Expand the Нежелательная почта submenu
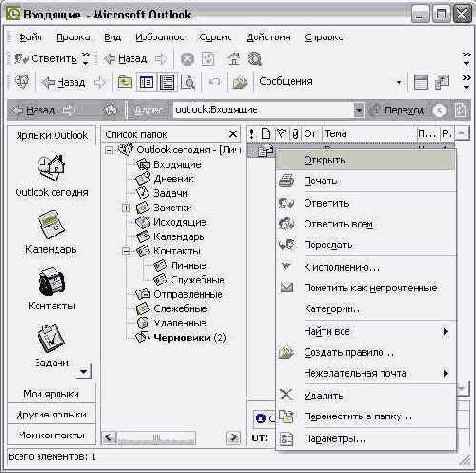Viewport: 476px width, 473px height. 366,373
